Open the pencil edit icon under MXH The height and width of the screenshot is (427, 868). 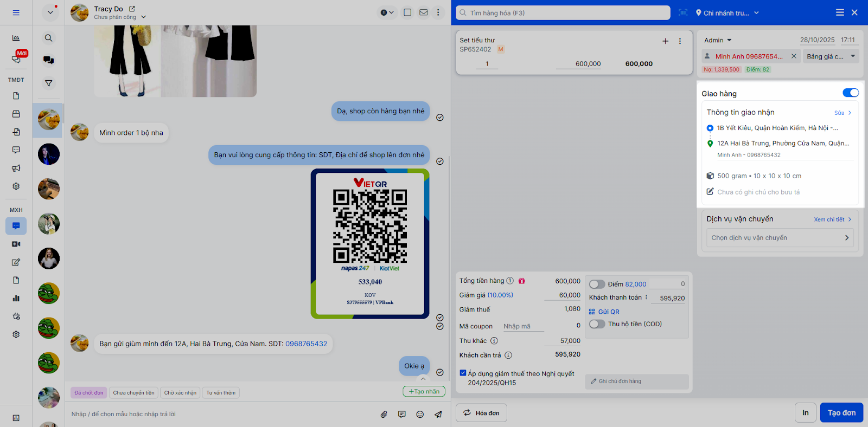(x=16, y=262)
